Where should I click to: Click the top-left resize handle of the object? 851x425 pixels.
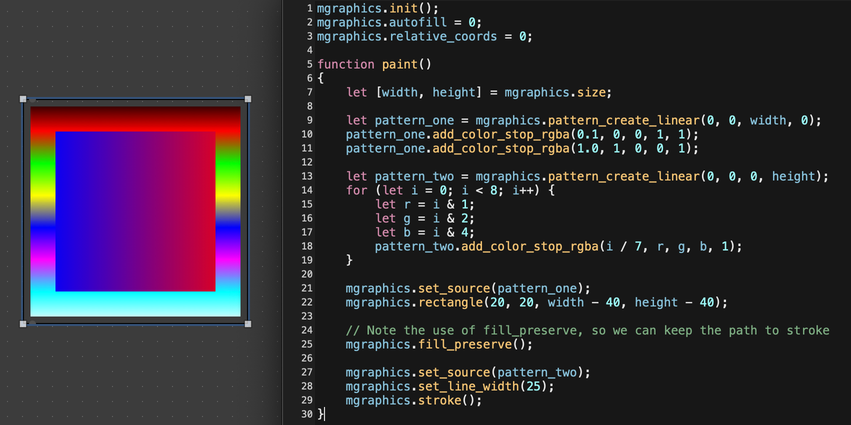[x=23, y=100]
